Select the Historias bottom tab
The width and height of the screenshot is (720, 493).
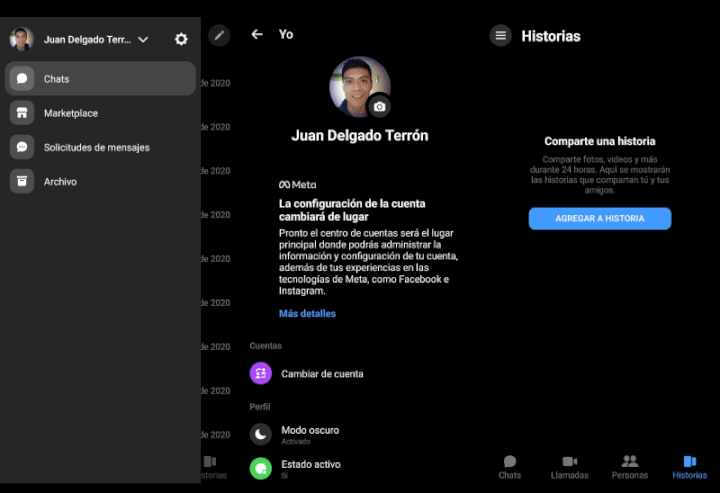tap(690, 467)
